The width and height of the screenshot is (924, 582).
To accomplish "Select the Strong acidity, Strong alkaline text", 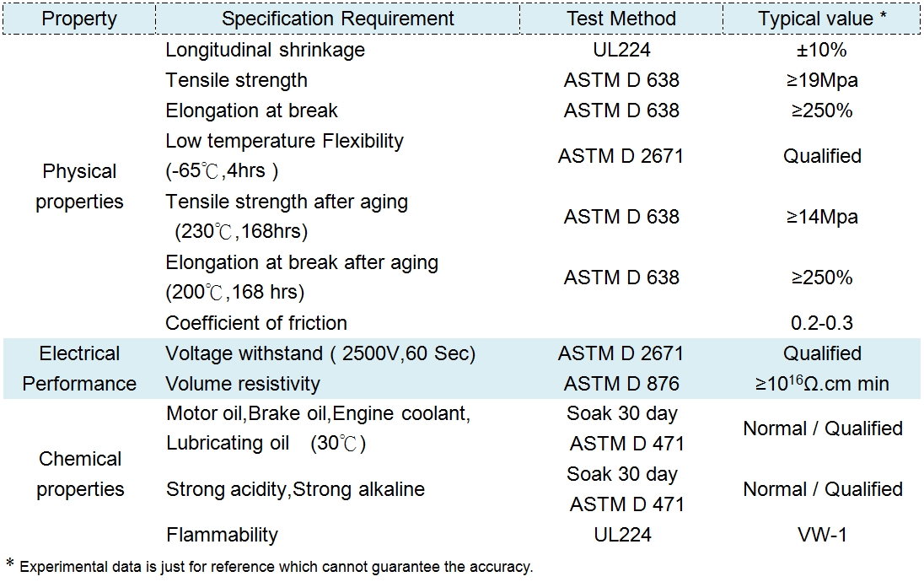I will coord(295,489).
